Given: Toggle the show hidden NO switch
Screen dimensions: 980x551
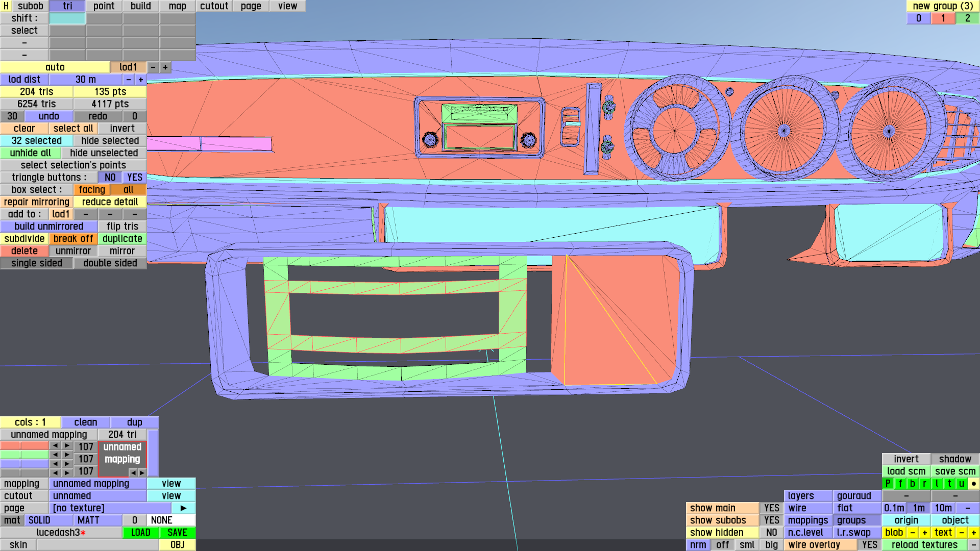Looking at the screenshot, I should (771, 533).
